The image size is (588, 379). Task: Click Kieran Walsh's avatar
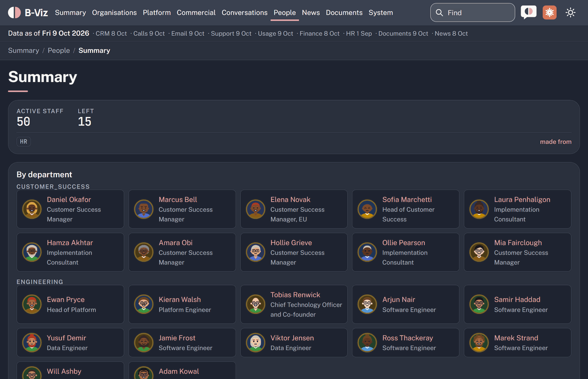click(x=144, y=304)
